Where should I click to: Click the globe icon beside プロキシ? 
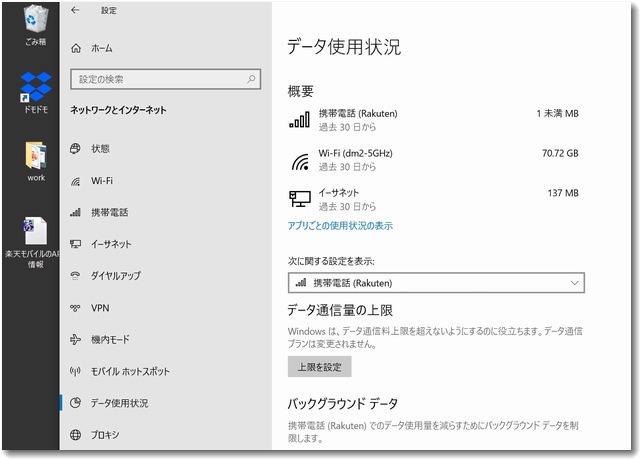click(x=75, y=435)
